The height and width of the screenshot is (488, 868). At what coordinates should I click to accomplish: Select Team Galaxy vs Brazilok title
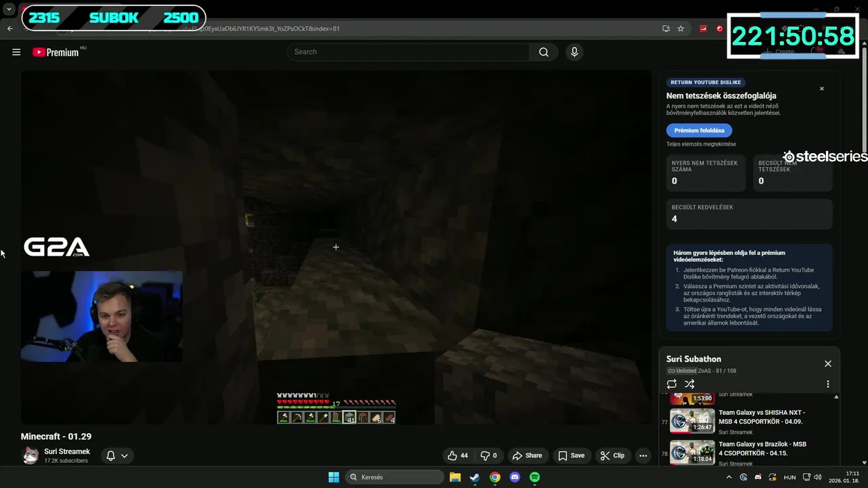click(x=762, y=449)
